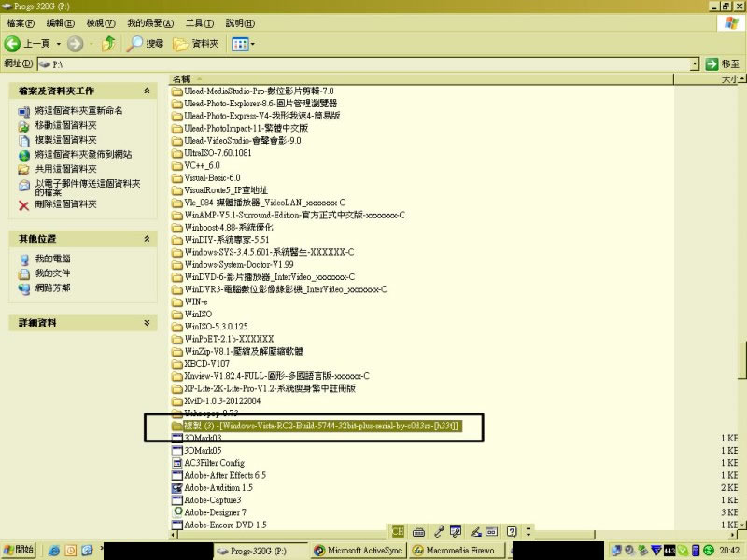Open the 檢視 (View) menu
The image size is (747, 560).
[x=95, y=22]
